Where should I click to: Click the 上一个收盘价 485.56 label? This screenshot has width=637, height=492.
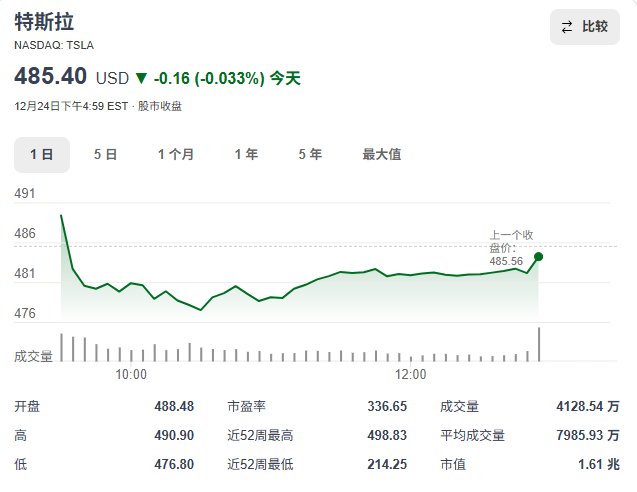(x=510, y=247)
